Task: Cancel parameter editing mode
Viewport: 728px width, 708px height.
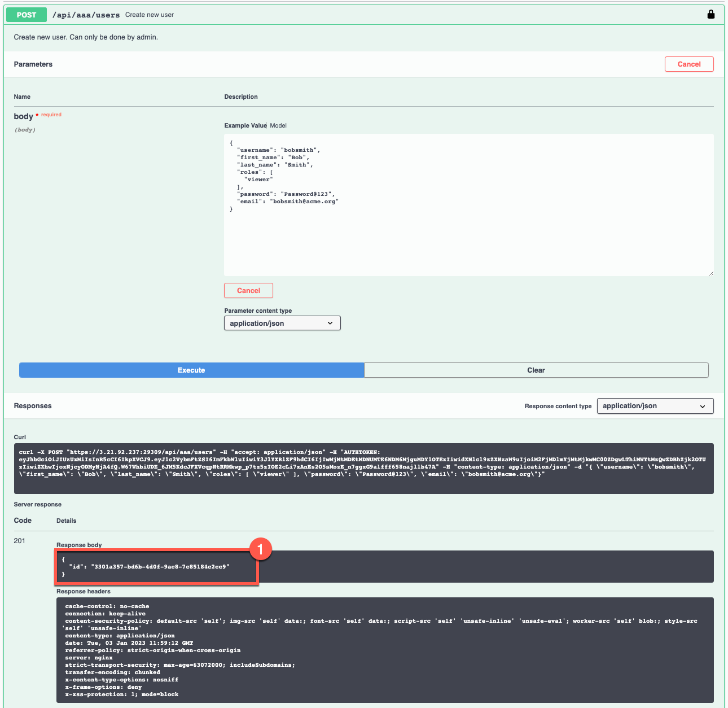Action: pos(689,64)
